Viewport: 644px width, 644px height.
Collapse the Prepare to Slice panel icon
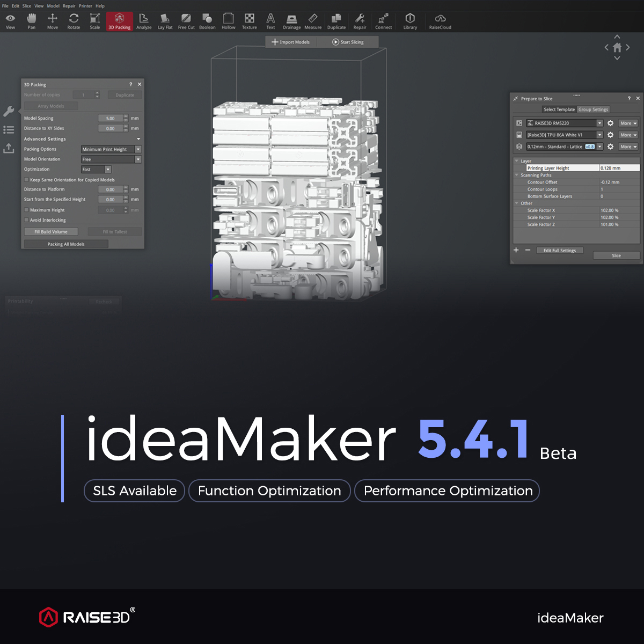[x=515, y=99]
